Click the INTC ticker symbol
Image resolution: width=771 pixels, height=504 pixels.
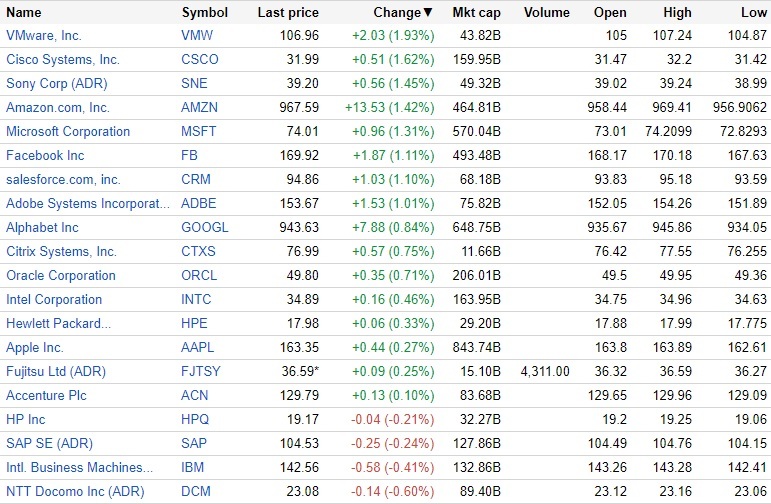coord(197,300)
